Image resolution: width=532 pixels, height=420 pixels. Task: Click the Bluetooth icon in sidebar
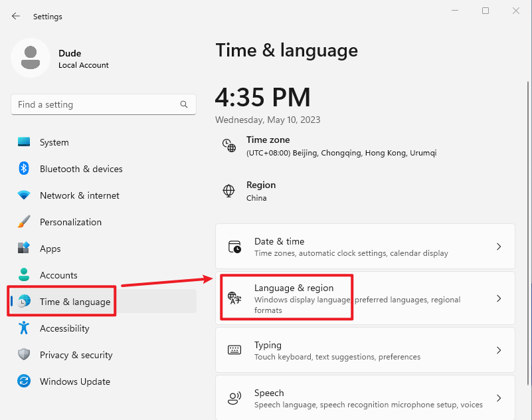tap(24, 169)
